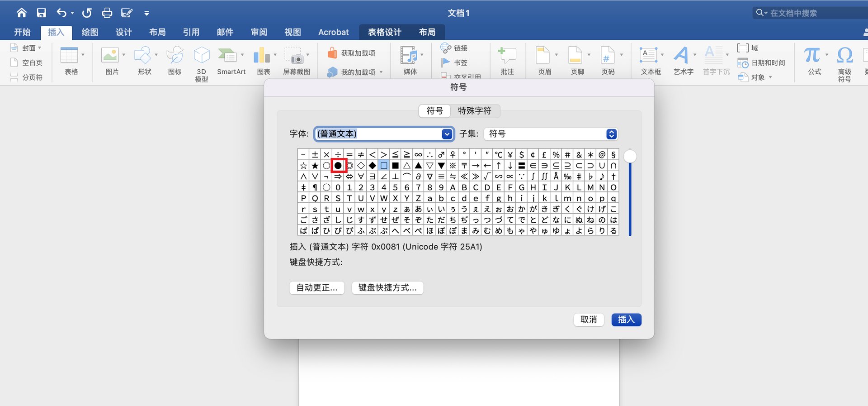
Task: Open the 字体 font combo box
Action: point(384,134)
